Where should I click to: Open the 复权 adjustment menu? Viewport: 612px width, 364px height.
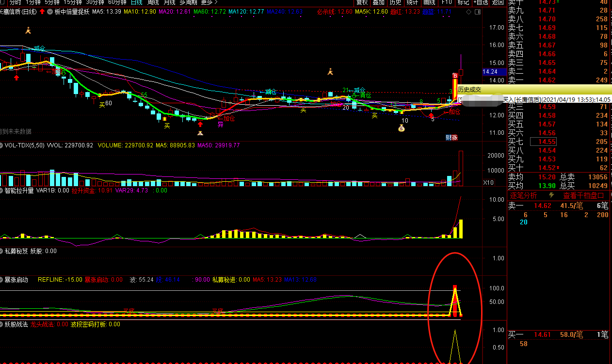pos(362,2)
